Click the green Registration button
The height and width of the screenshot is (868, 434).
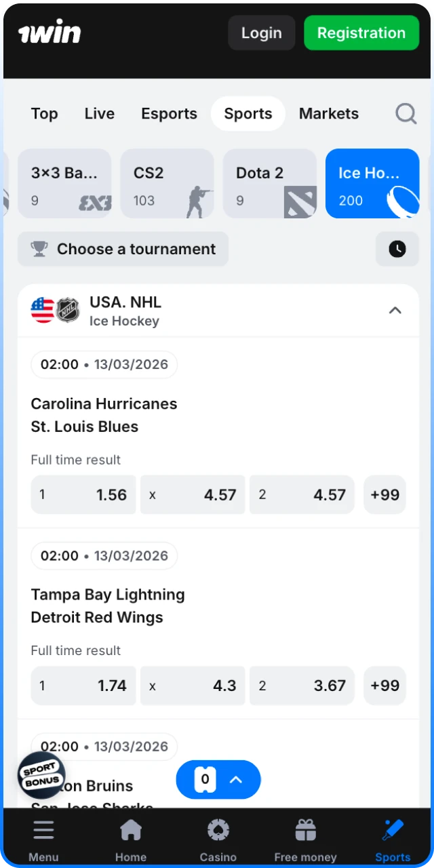click(361, 33)
